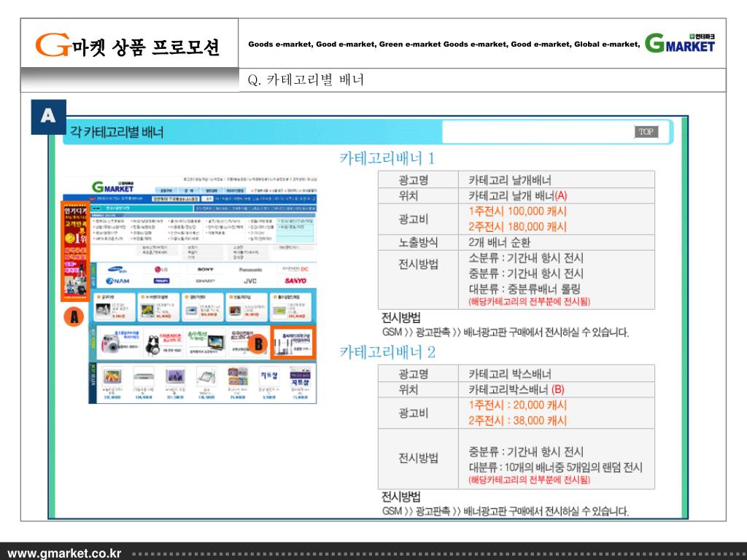Click the '카테고리박스배너 (B)' cell
This screenshot has width=747, height=560.
click(557, 389)
